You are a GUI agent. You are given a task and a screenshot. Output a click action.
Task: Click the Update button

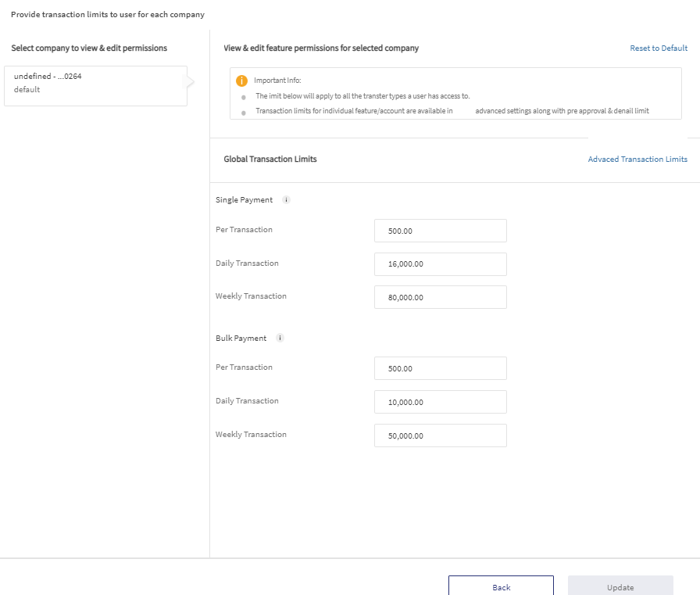pos(620,586)
